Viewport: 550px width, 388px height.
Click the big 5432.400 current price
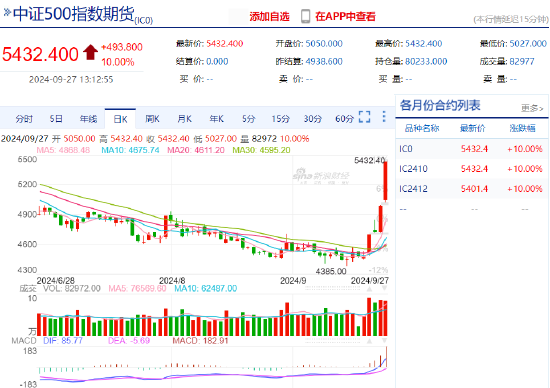[40, 54]
